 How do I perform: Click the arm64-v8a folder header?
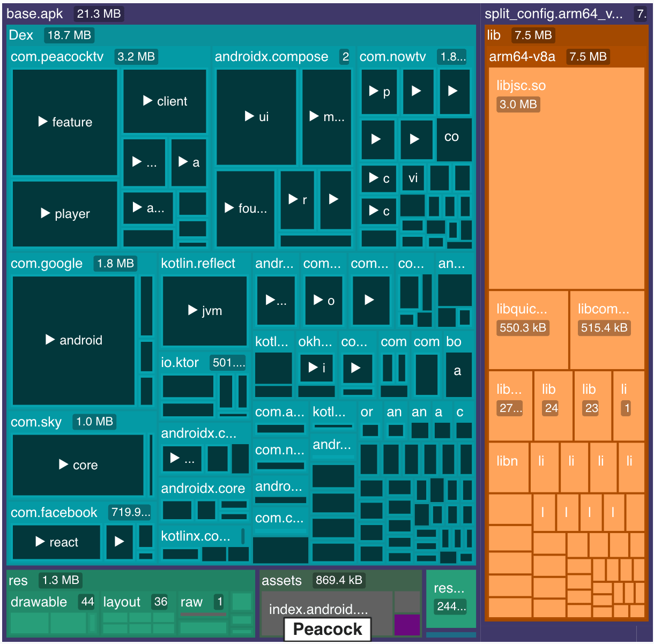pyautogui.click(x=522, y=57)
